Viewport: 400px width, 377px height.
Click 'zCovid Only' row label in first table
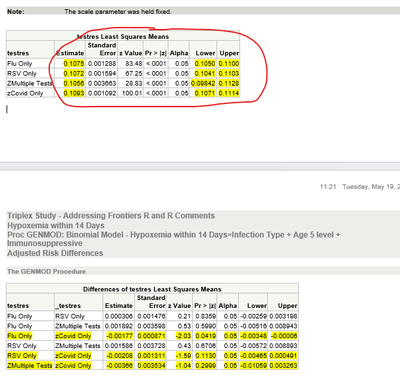(25, 93)
